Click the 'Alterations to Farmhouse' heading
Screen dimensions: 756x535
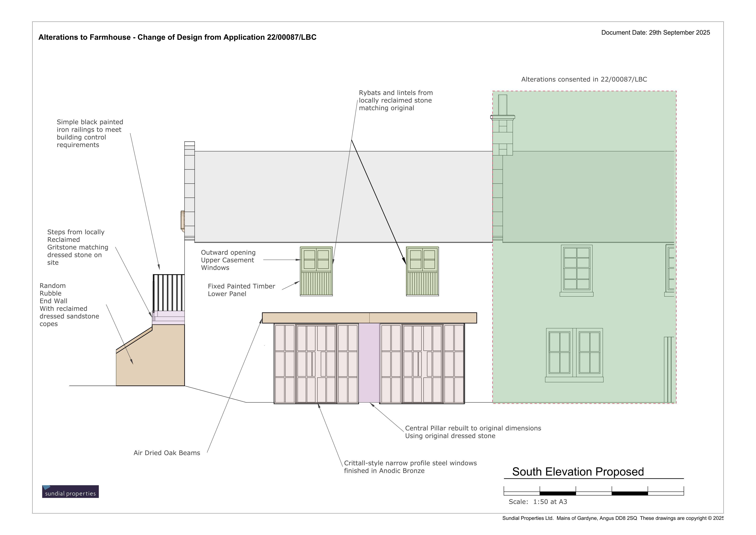pos(177,37)
